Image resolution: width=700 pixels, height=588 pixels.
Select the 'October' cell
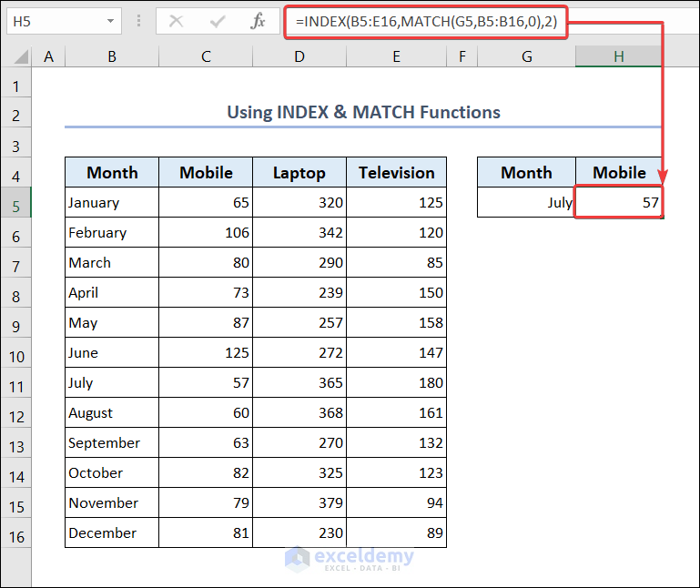pyautogui.click(x=112, y=472)
